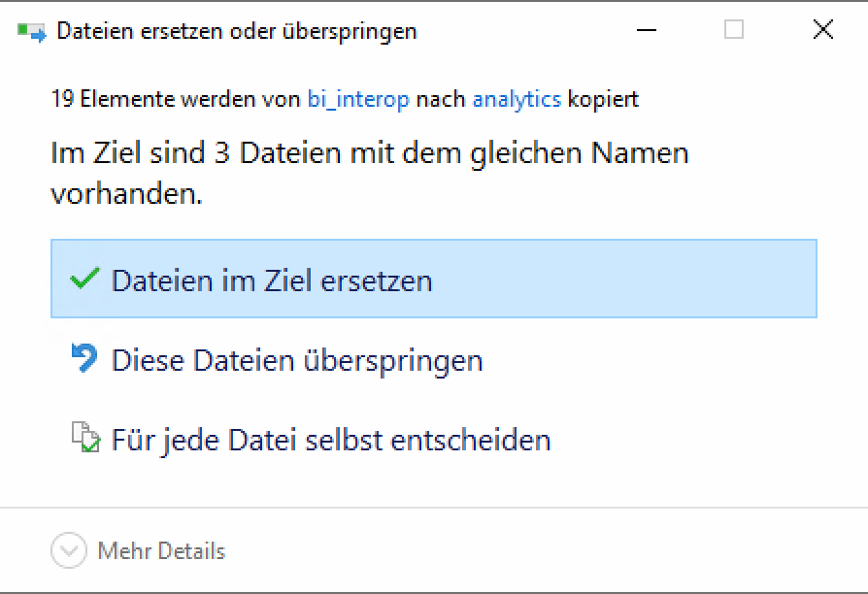Click the title text Dateien ersetzen oder überspringen
868x594 pixels.
tap(237, 31)
